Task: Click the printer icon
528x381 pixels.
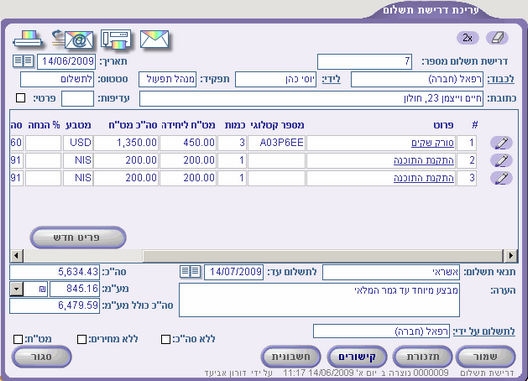Action: (x=28, y=40)
